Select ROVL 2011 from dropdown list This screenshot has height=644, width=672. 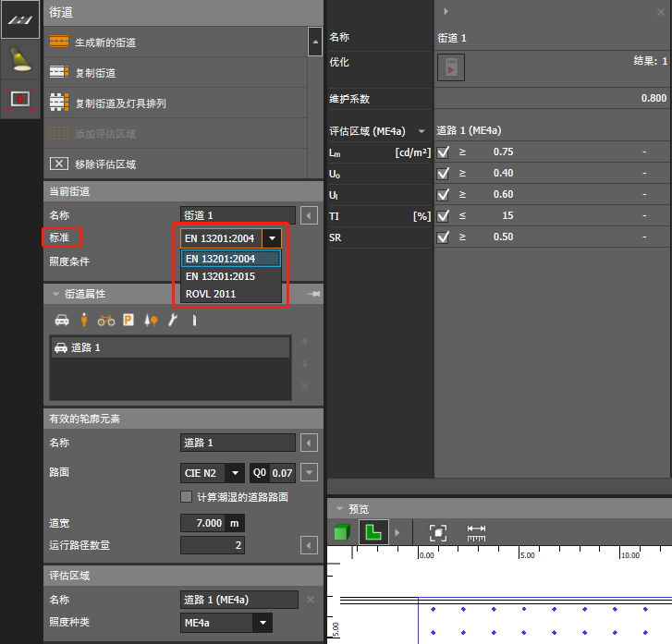(231, 294)
